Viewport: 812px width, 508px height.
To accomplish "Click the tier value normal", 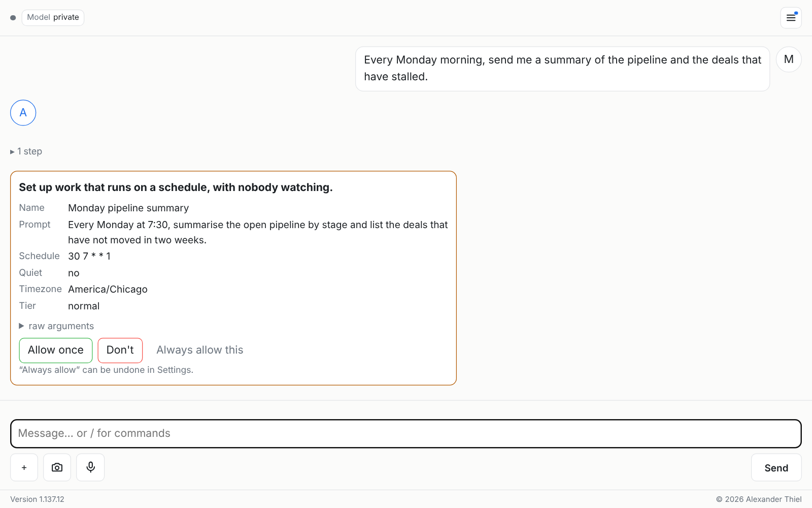I will (x=84, y=306).
